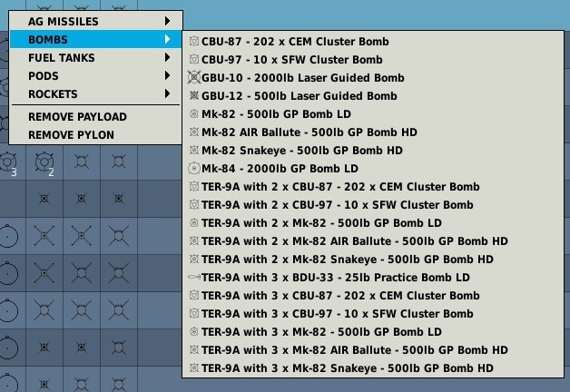This screenshot has height=392, width=570.
Task: Expand the arrow beside ROCKETS
Action: pos(167,93)
